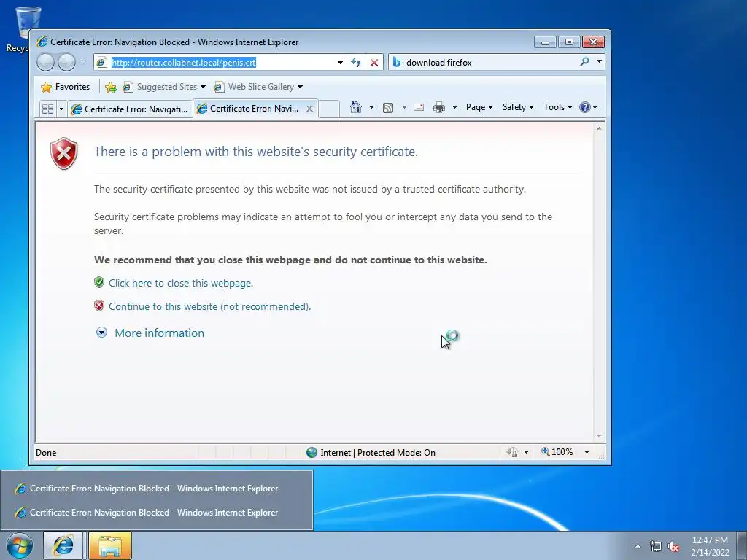Click the Back navigation button

click(46, 63)
